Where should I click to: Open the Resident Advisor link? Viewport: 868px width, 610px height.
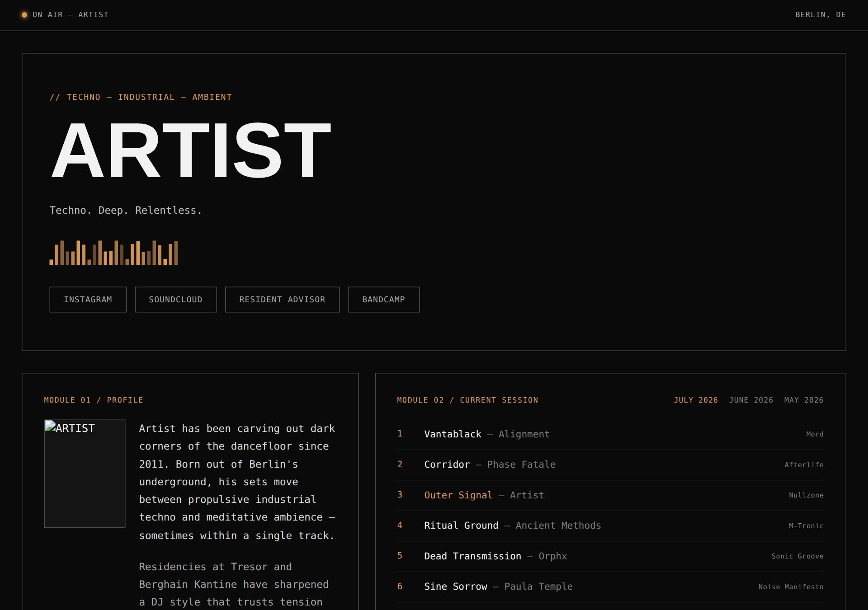pos(282,300)
